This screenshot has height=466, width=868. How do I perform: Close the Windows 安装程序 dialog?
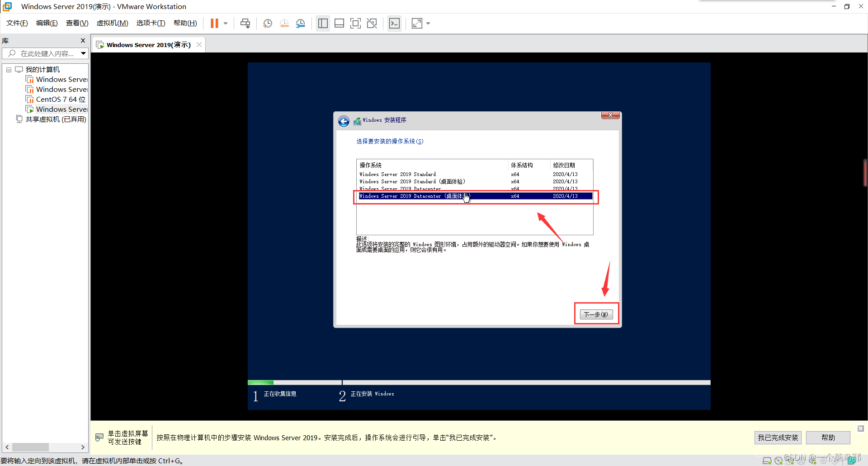pyautogui.click(x=610, y=115)
